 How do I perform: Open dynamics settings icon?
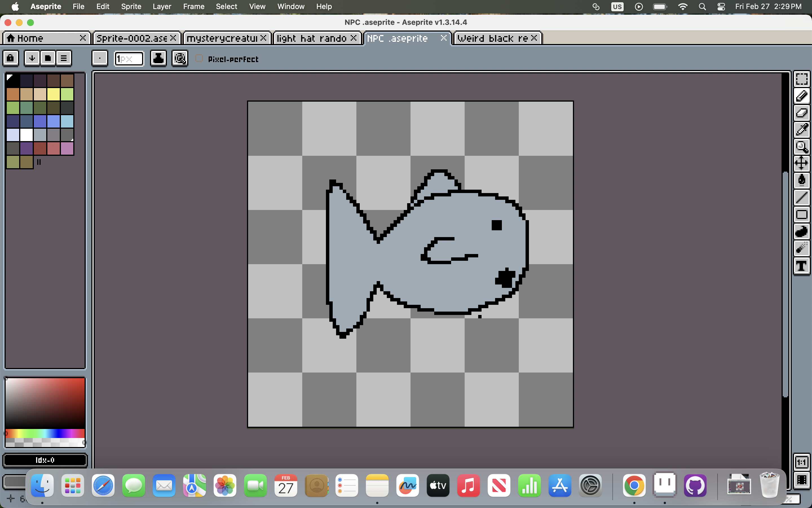point(180,58)
